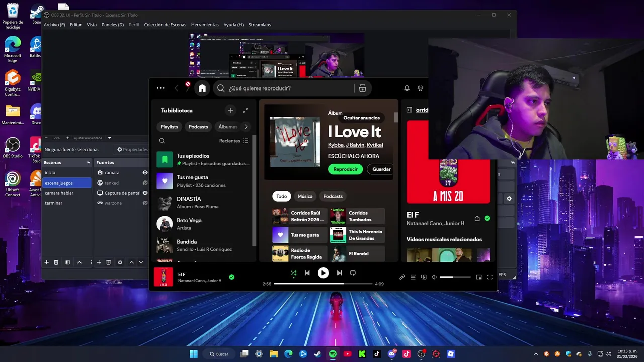
Task: Open Colección de Escenas menu
Action: (165, 25)
